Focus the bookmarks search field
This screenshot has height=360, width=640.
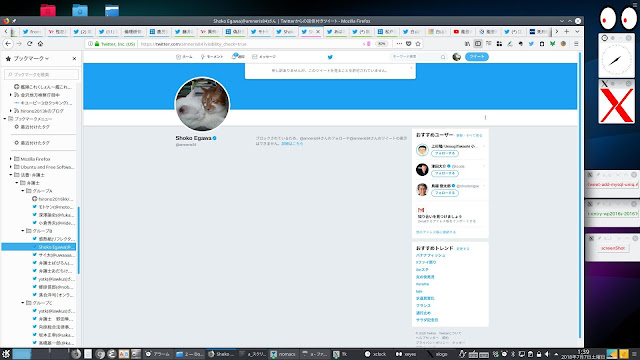[x=42, y=74]
